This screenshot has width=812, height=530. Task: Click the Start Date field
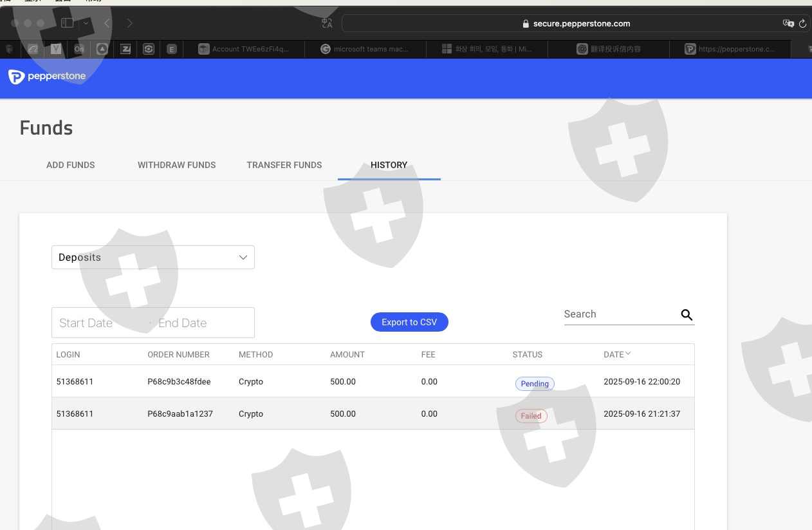pos(100,323)
